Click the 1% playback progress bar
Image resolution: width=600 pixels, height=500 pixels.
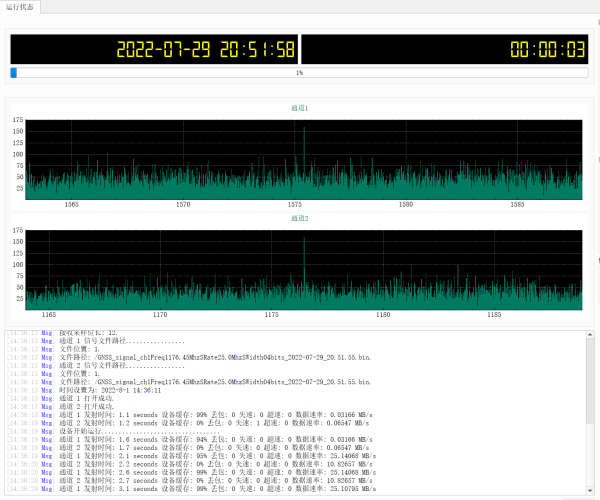click(x=300, y=72)
